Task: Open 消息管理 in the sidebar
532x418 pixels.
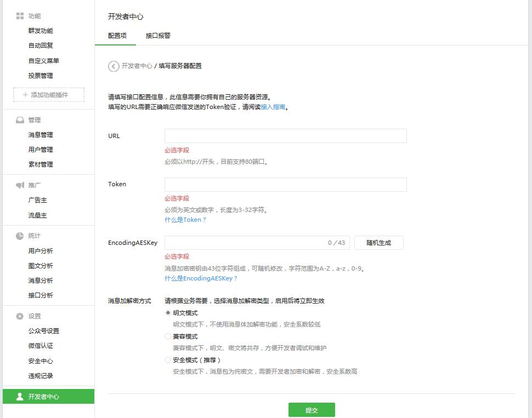Action: click(41, 135)
